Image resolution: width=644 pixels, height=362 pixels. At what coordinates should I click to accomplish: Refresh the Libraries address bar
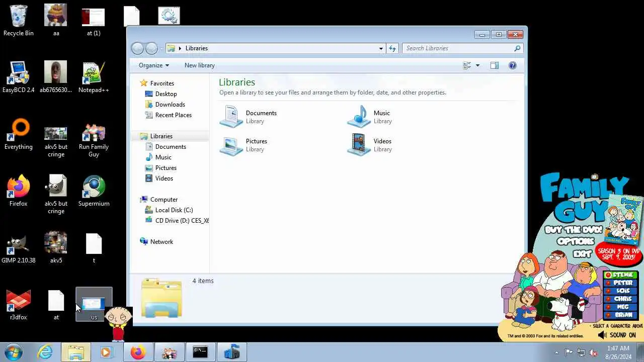392,48
